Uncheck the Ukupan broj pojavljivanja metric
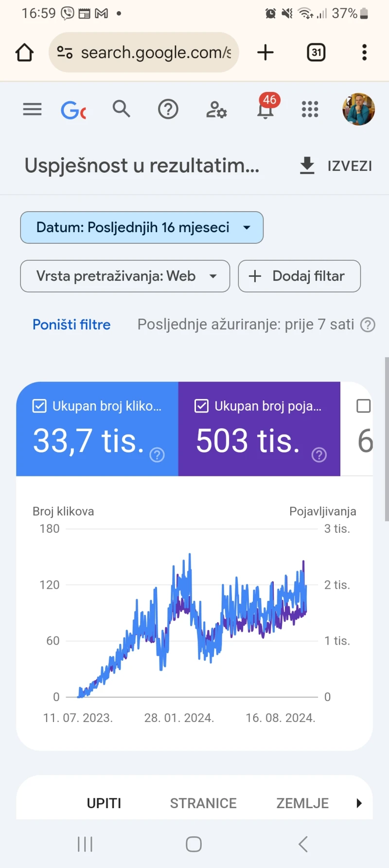The height and width of the screenshot is (868, 389). click(x=201, y=406)
